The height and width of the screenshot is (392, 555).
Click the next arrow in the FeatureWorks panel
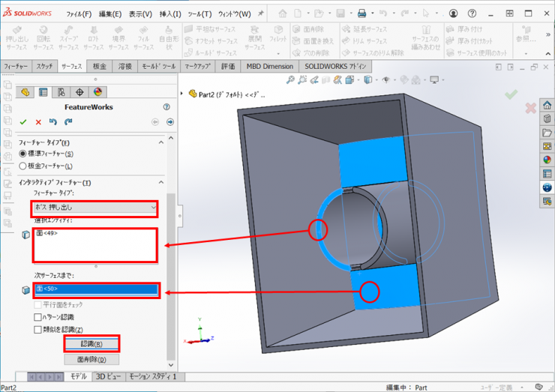(169, 121)
